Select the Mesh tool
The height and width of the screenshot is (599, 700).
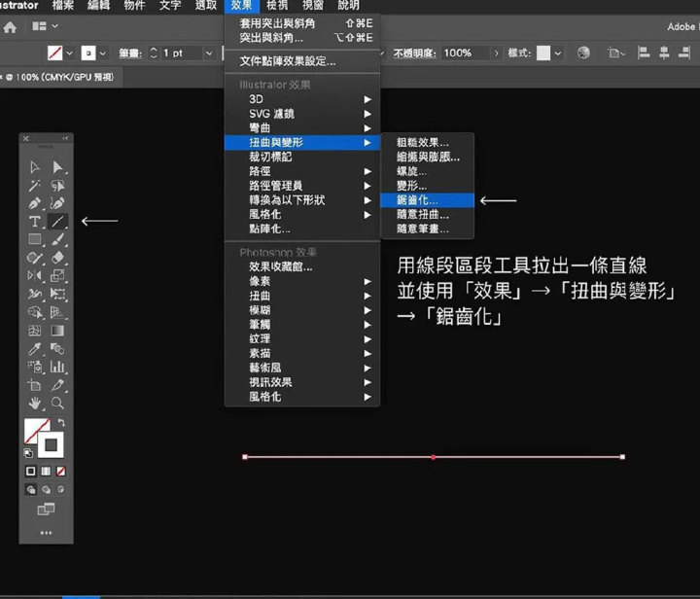point(34,331)
